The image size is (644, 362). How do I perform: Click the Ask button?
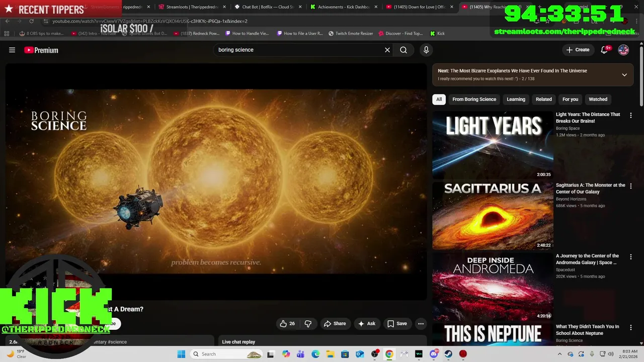pyautogui.click(x=366, y=324)
